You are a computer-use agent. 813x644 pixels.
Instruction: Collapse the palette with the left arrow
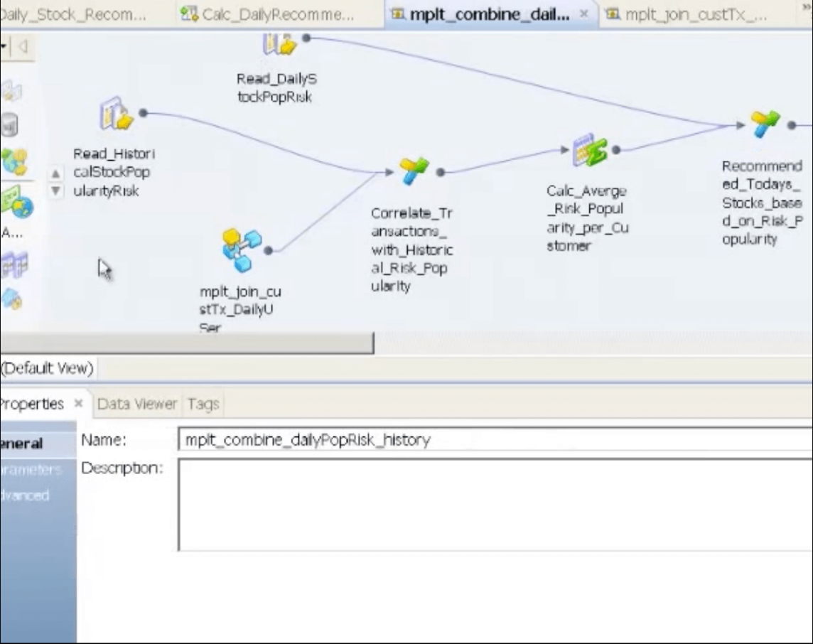click(x=23, y=47)
